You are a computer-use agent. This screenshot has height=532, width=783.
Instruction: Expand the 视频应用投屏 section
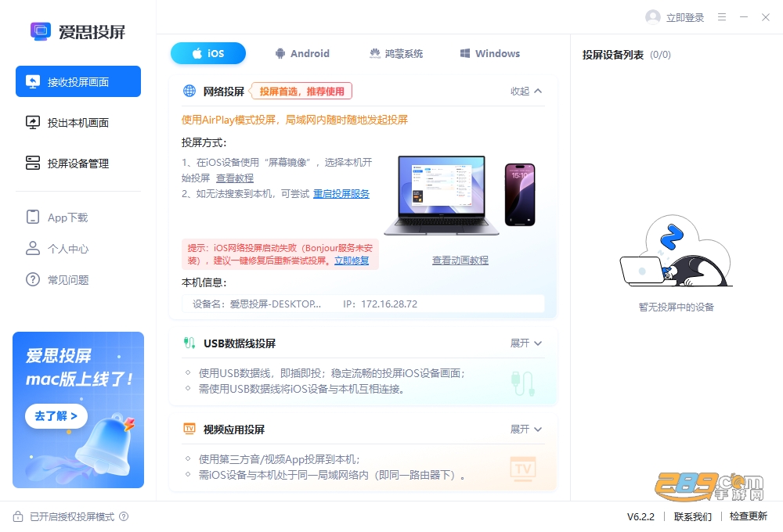tap(526, 430)
